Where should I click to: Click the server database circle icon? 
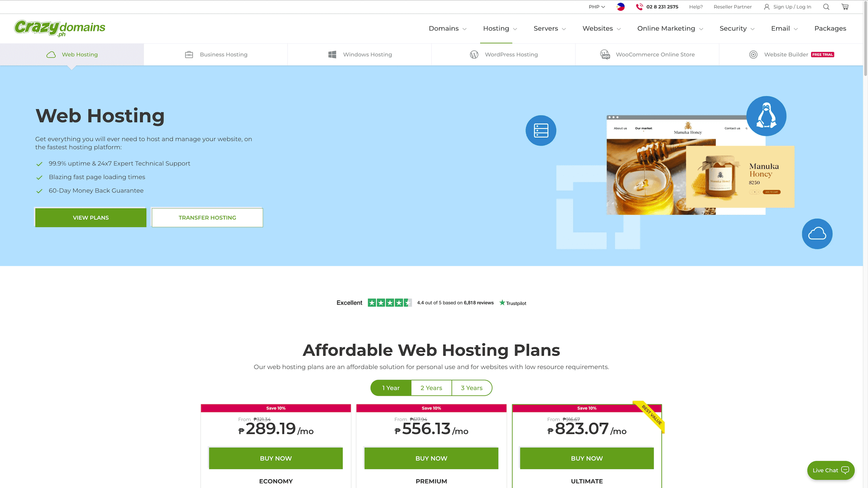[541, 131]
